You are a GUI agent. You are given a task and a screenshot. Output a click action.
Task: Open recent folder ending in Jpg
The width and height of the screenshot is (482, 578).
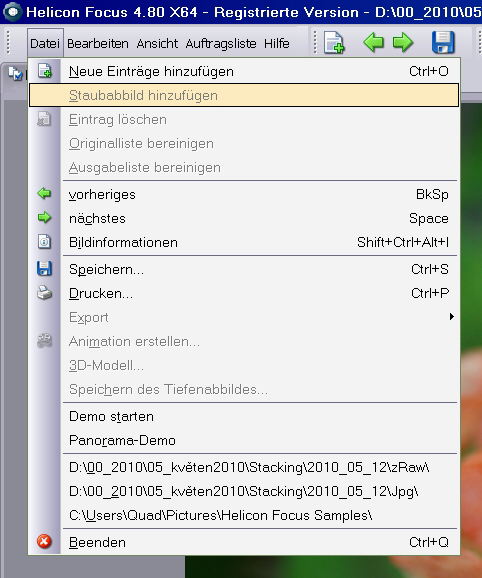pos(244,491)
